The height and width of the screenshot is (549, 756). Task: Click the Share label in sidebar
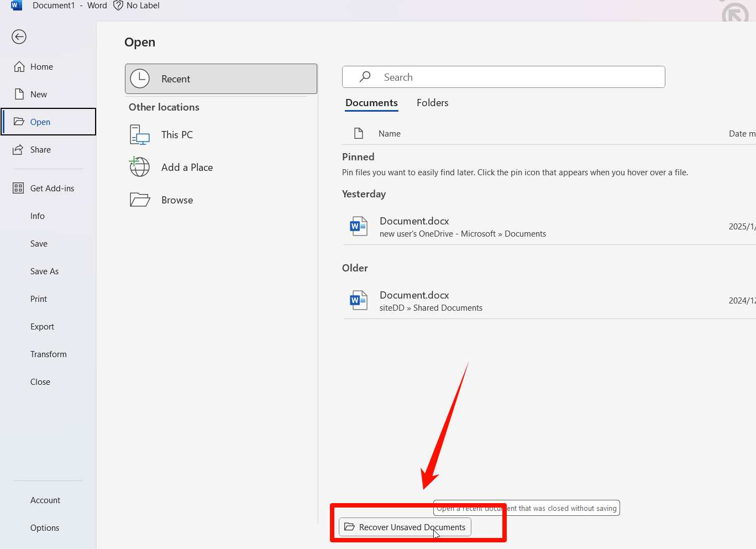40,150
